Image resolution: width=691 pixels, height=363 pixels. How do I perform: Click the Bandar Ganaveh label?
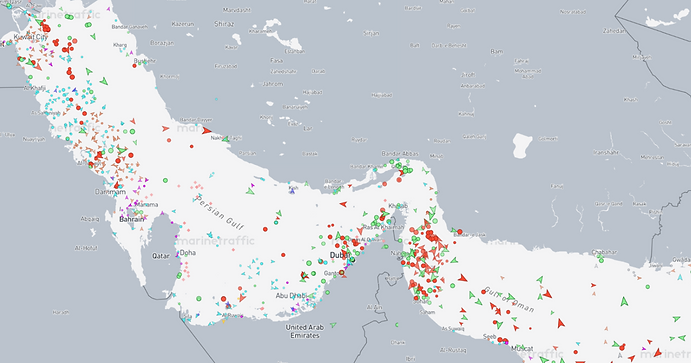129,27
